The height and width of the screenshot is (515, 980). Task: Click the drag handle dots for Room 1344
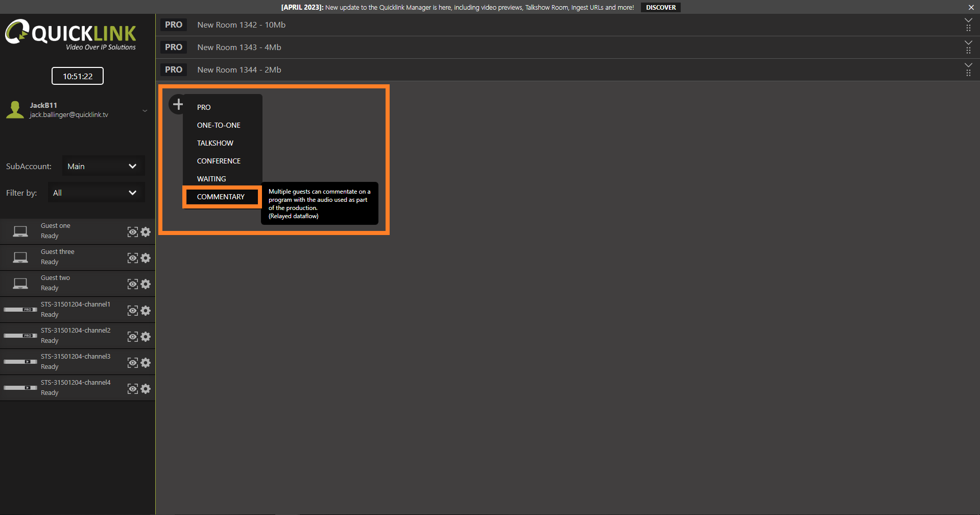click(968, 73)
